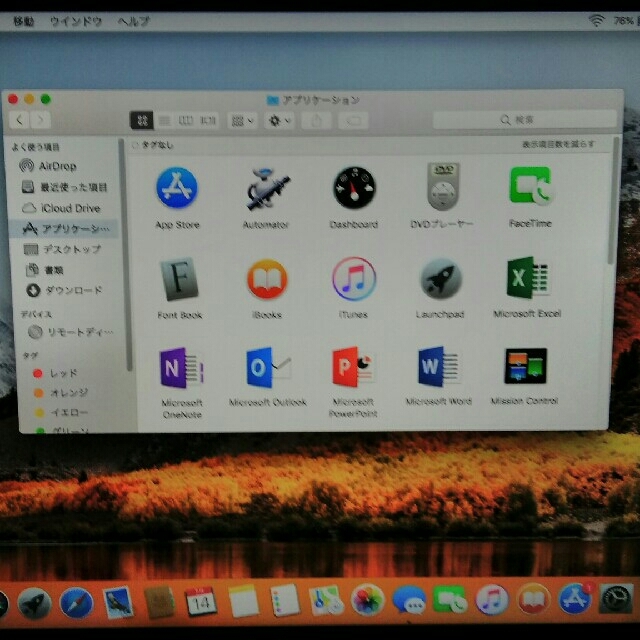Click the オレンジ orange tag

63,393
